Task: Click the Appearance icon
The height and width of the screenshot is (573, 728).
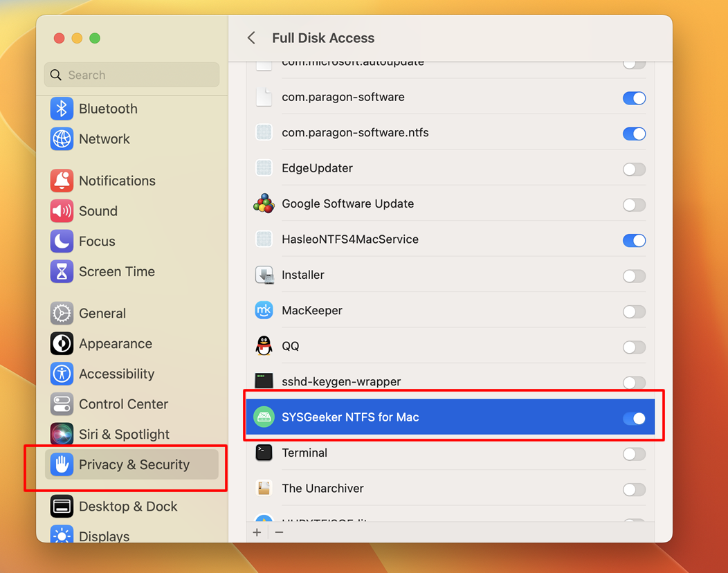Action: 62,344
